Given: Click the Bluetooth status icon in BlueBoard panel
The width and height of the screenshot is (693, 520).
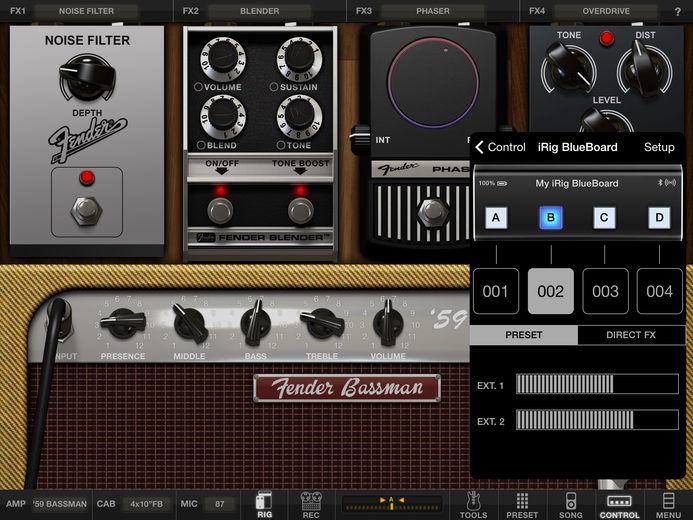Looking at the screenshot, I should click(660, 182).
